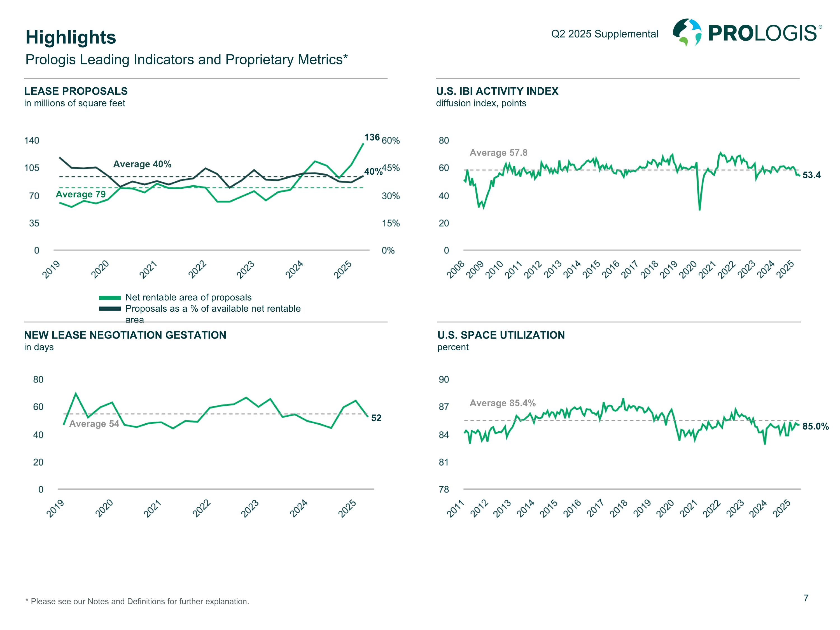840x630 pixels.
Task: Select the green Net rentable area legend swatch
Action: (110, 298)
